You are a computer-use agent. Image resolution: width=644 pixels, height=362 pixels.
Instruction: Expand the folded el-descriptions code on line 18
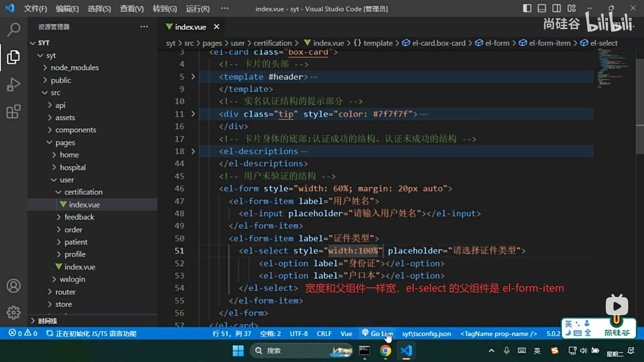pos(193,152)
